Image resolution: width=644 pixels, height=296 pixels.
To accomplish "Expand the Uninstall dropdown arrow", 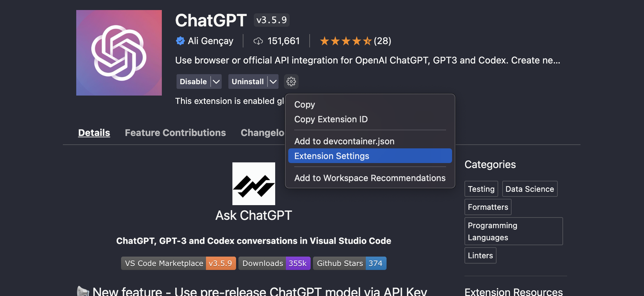I will [x=273, y=82].
